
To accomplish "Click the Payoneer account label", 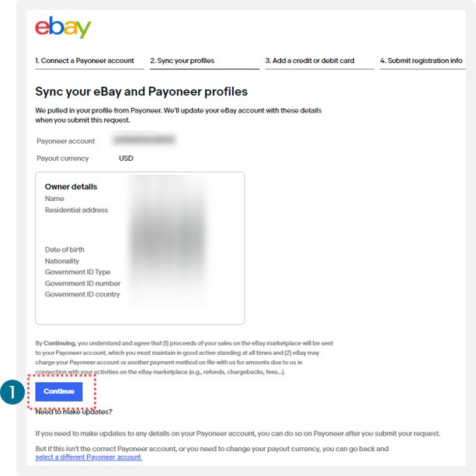I will click(x=65, y=141).
